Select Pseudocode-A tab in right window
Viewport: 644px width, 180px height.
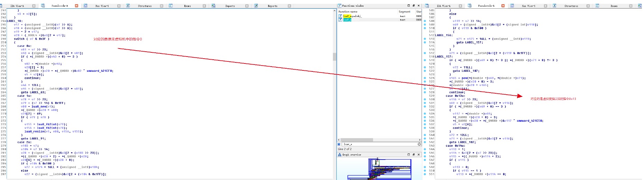[486, 6]
